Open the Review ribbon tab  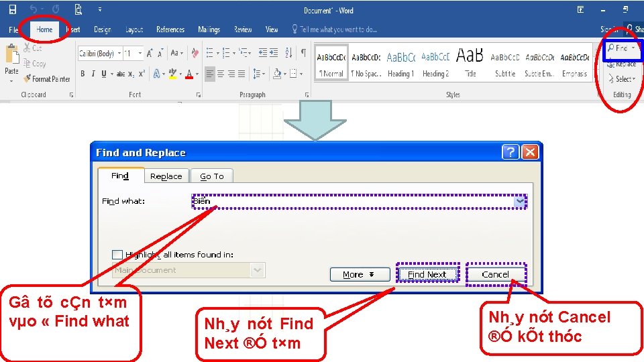pos(243,29)
